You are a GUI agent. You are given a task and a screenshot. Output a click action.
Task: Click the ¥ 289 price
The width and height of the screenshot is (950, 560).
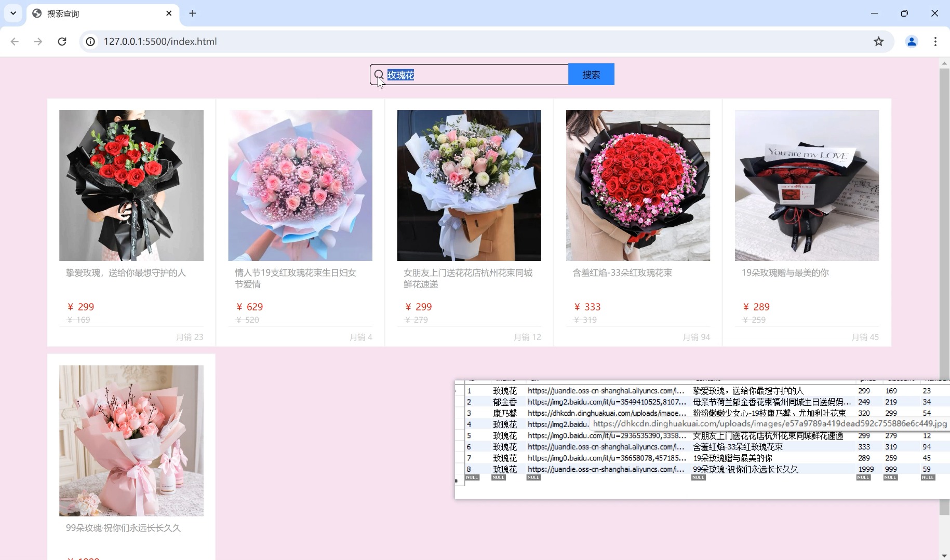[756, 307]
